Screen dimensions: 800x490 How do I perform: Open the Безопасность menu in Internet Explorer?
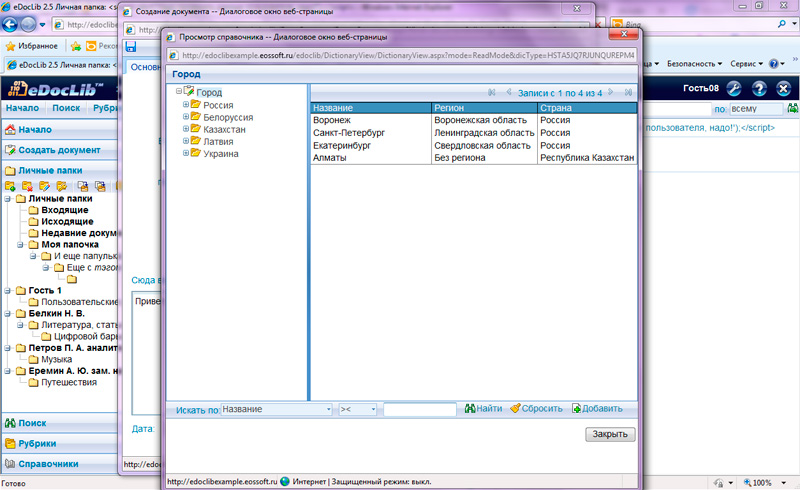(694, 64)
